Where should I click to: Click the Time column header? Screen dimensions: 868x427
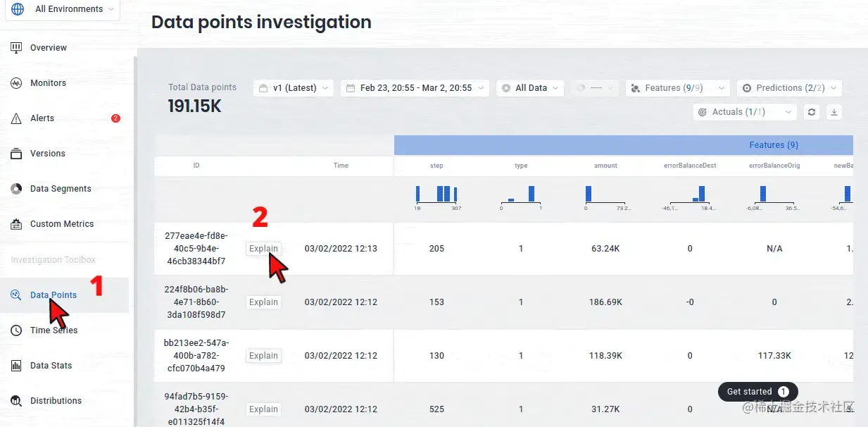pos(341,166)
